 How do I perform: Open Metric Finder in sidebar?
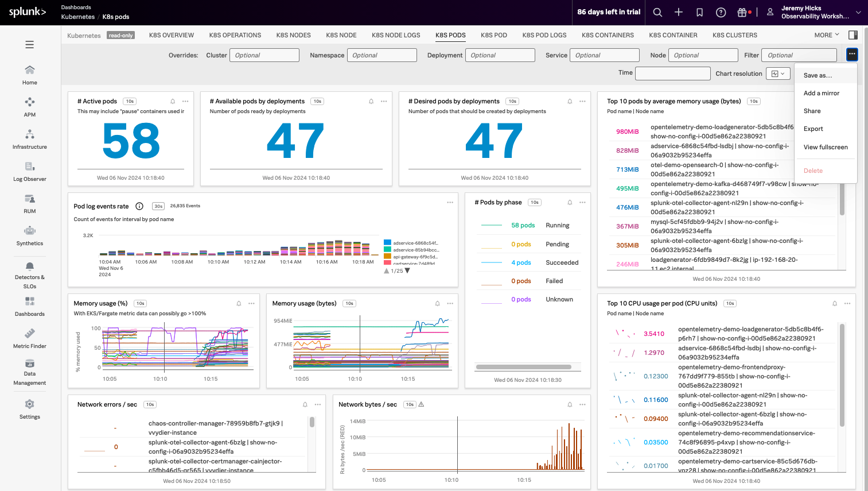tap(30, 338)
